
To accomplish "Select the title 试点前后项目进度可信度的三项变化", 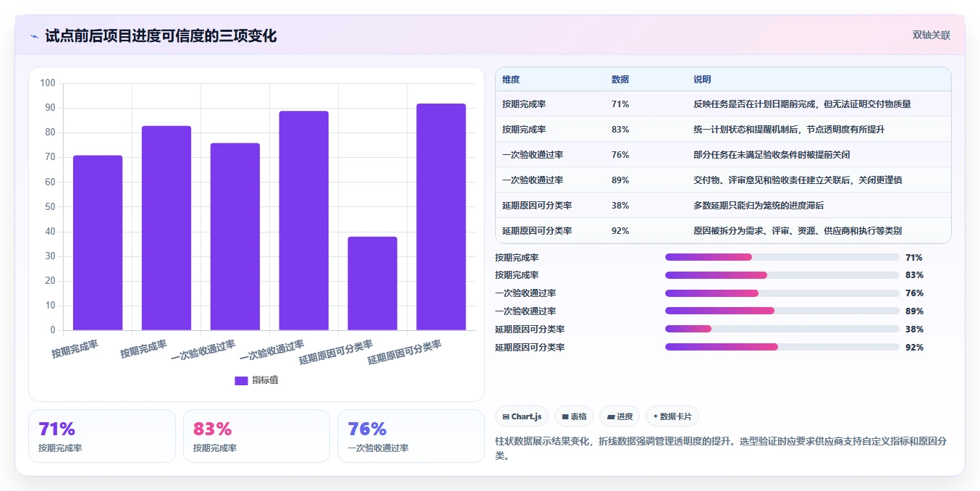I will (x=161, y=36).
